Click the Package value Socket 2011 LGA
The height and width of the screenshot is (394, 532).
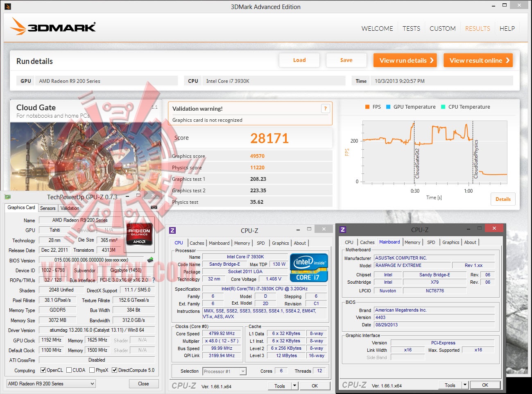tap(245, 271)
